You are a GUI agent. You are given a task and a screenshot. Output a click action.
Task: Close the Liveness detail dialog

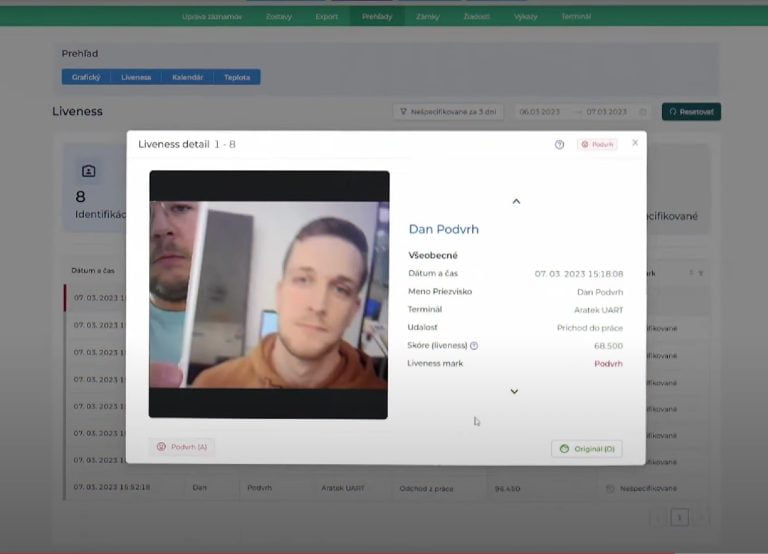pos(635,143)
